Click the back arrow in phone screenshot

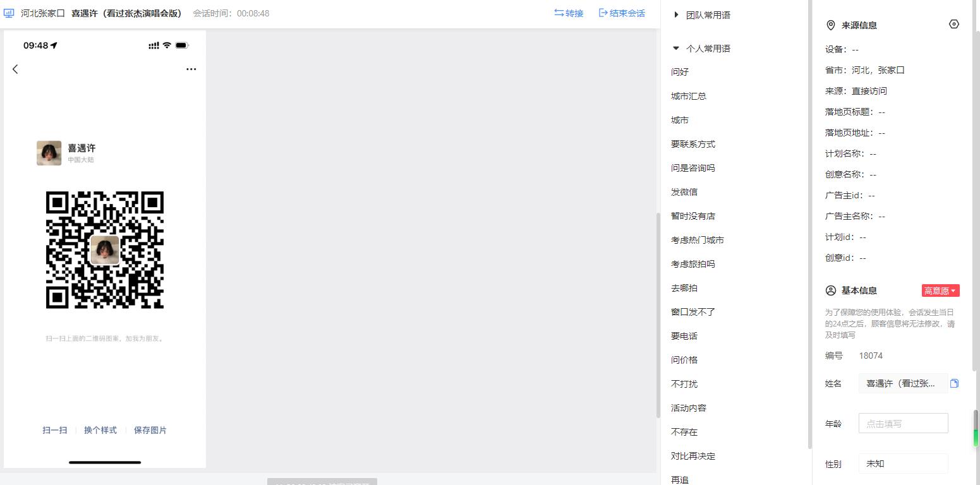pyautogui.click(x=15, y=69)
